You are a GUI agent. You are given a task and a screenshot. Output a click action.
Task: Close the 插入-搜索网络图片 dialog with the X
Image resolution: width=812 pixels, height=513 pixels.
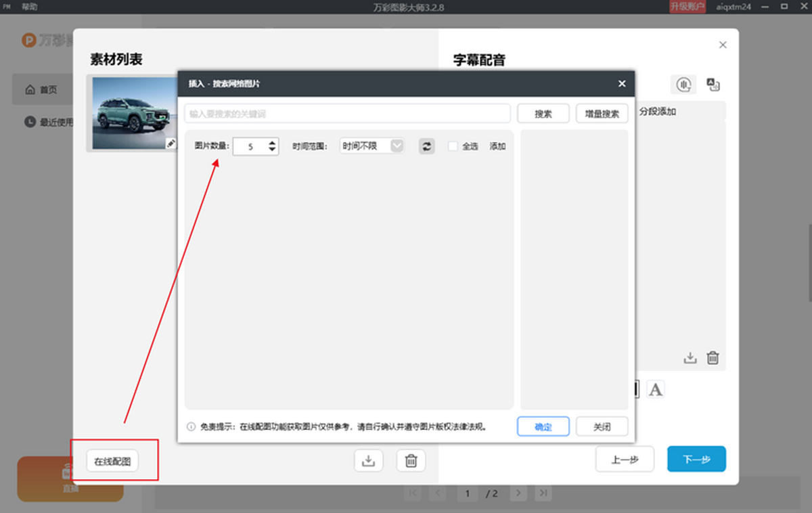622,83
